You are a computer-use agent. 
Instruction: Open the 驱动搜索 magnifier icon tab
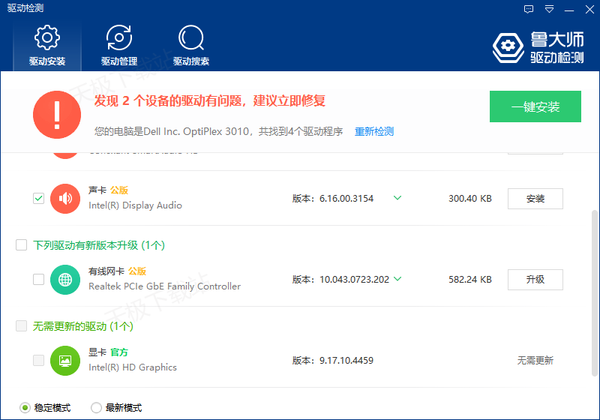[x=190, y=45]
